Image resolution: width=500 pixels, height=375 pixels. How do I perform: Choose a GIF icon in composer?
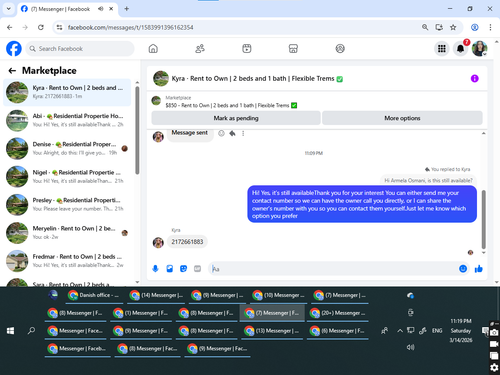197,269
